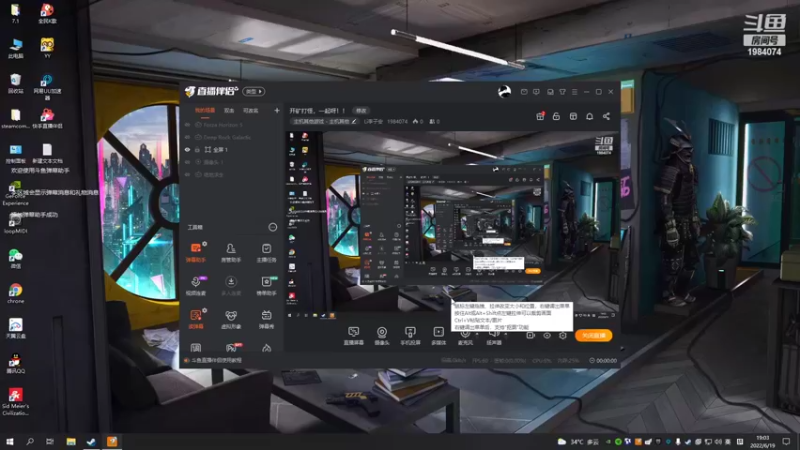Click the room number 1984074

click(397, 121)
